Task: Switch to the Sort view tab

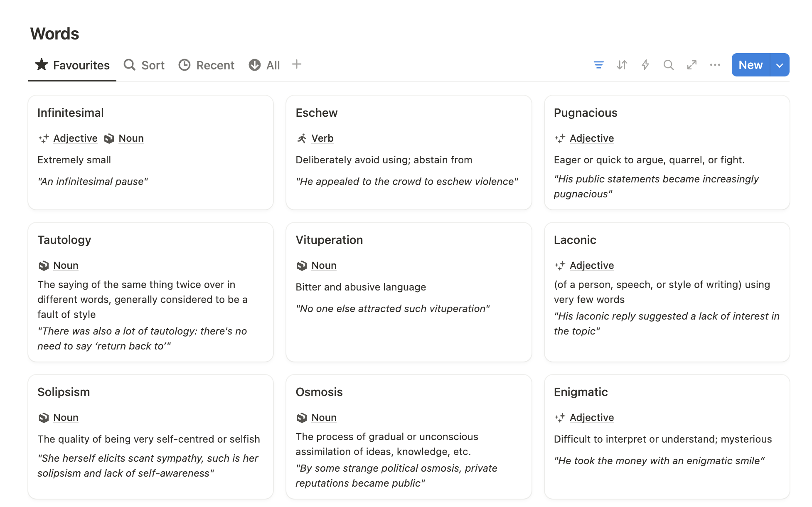Action: [x=144, y=65]
